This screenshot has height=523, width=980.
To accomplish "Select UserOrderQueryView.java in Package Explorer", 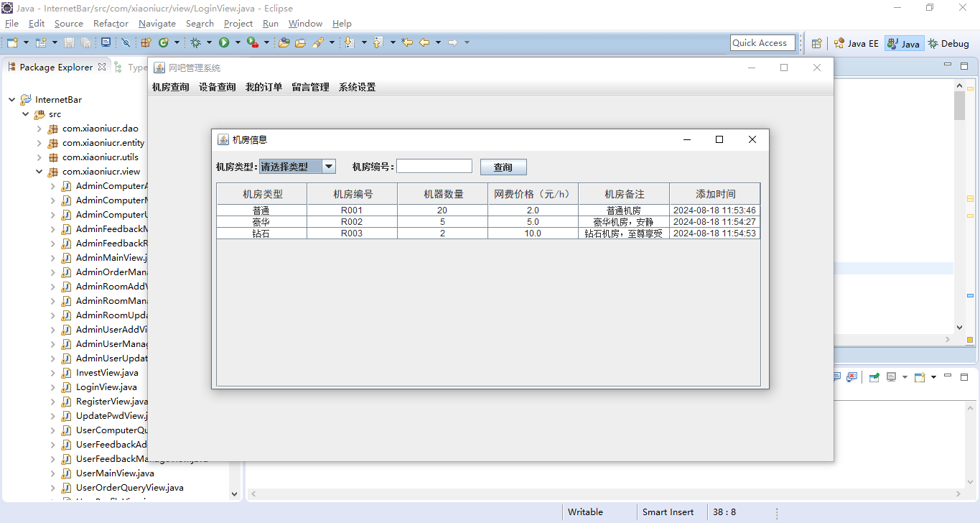I will coord(129,488).
